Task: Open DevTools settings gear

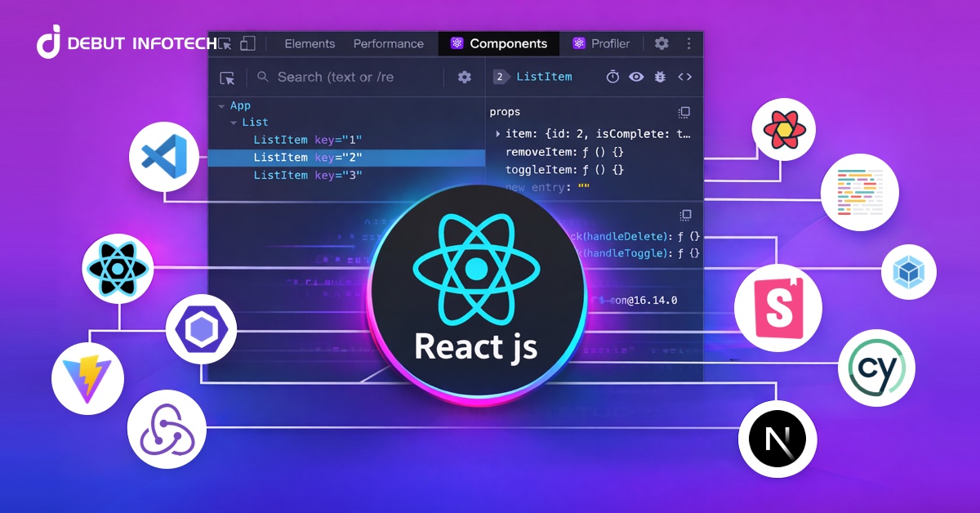Action: pos(661,43)
